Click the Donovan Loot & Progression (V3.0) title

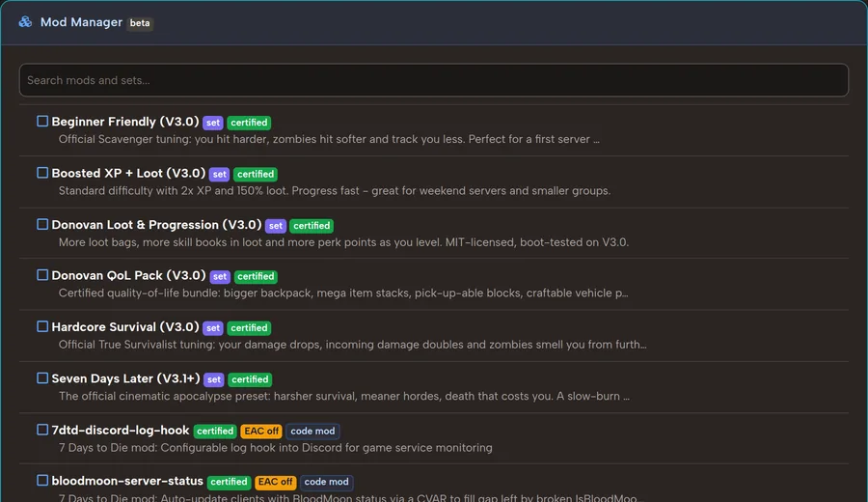pos(156,225)
